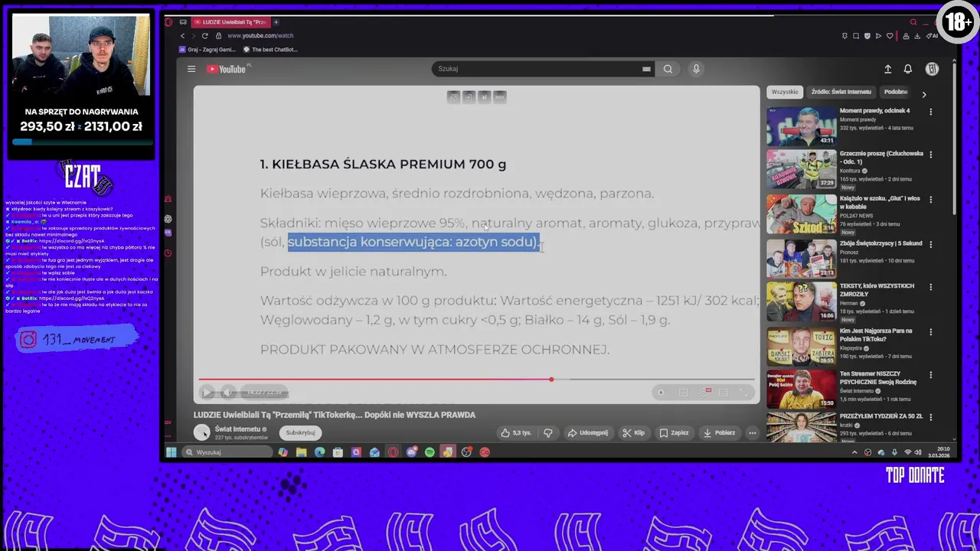Open YouTube notifications bell
The height and width of the screenshot is (551, 980).
tap(907, 69)
